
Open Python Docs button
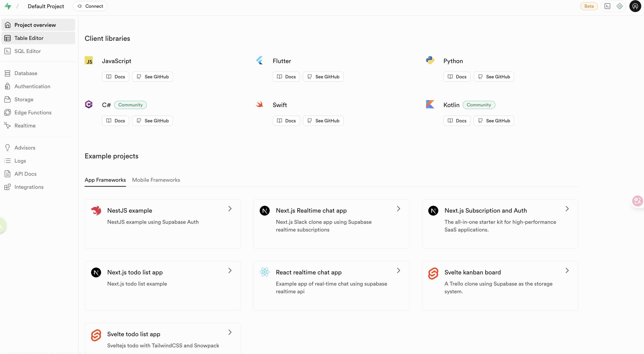(457, 77)
